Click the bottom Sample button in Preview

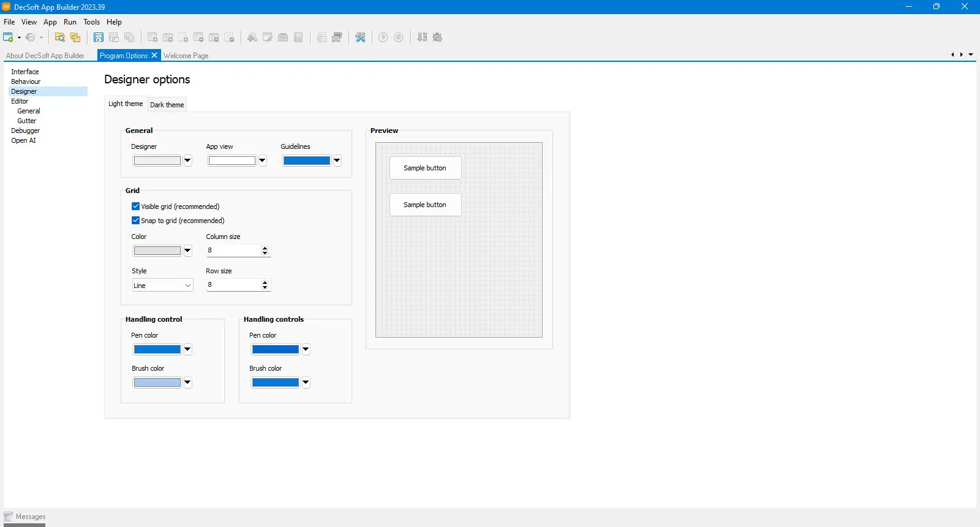(x=425, y=205)
